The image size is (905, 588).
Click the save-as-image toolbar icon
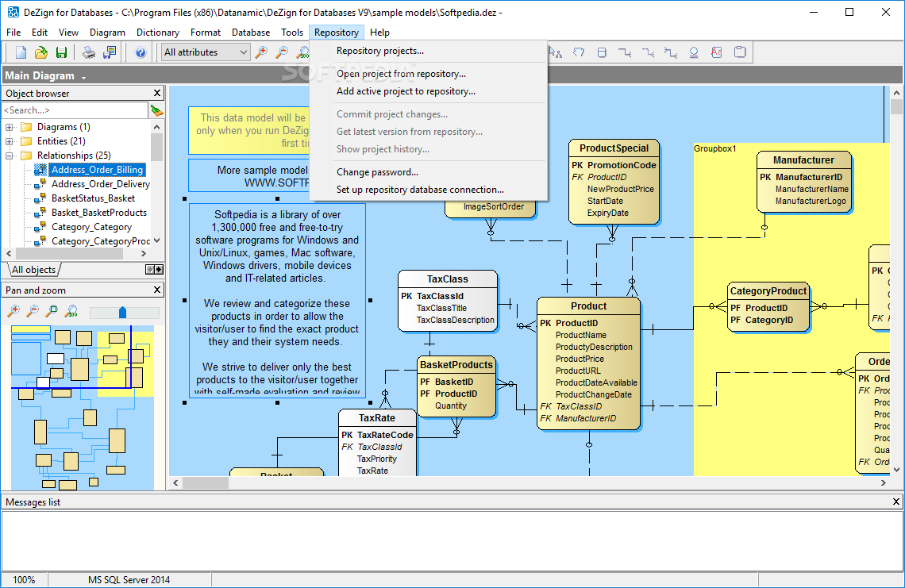[x=109, y=52]
